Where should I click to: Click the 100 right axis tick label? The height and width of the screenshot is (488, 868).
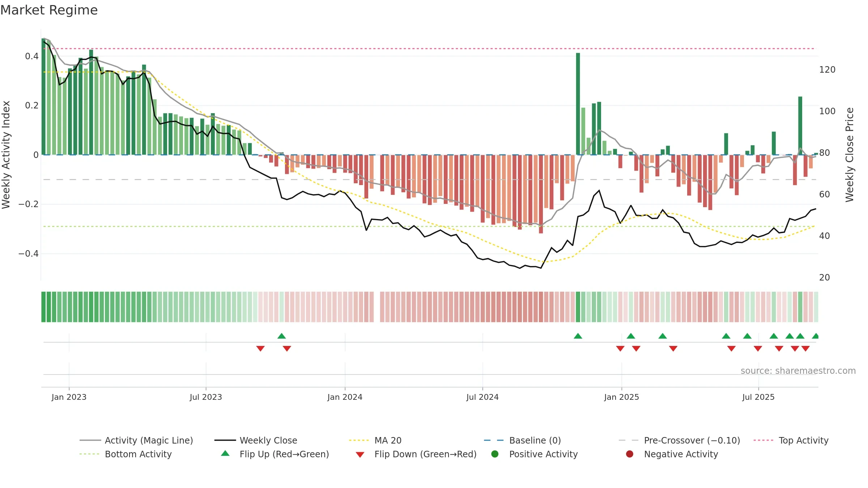click(x=827, y=111)
